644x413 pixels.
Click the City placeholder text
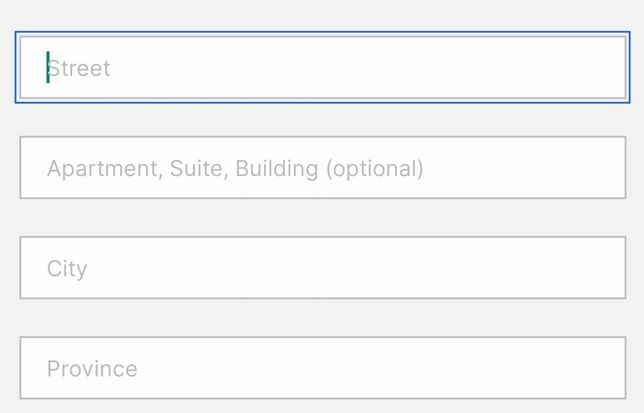click(67, 269)
